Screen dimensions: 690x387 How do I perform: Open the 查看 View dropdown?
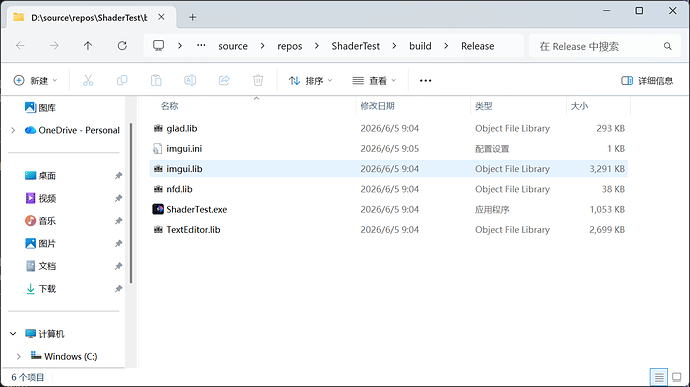pyautogui.click(x=374, y=81)
